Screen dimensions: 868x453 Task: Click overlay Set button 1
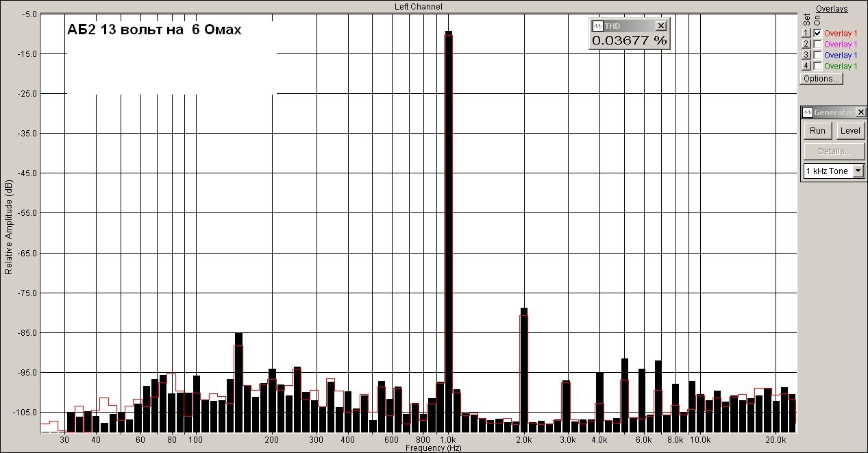[806, 33]
